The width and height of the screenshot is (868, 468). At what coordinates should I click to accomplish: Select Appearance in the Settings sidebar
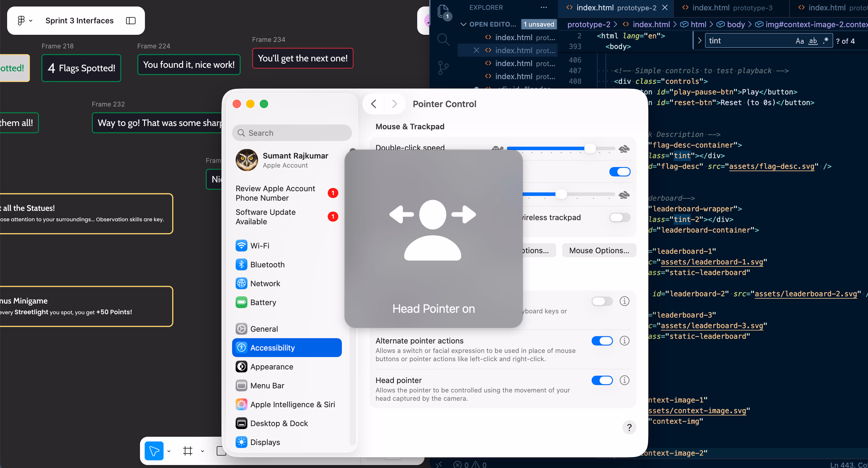[272, 367]
